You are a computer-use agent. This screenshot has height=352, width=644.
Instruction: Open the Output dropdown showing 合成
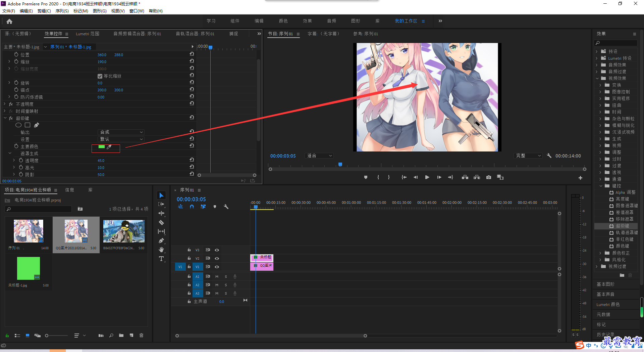121,132
